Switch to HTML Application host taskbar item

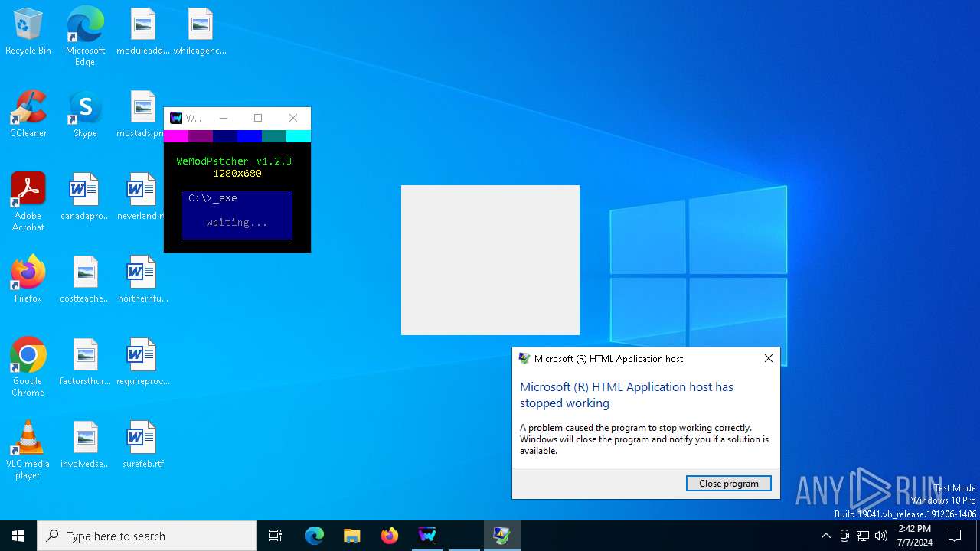pos(502,536)
